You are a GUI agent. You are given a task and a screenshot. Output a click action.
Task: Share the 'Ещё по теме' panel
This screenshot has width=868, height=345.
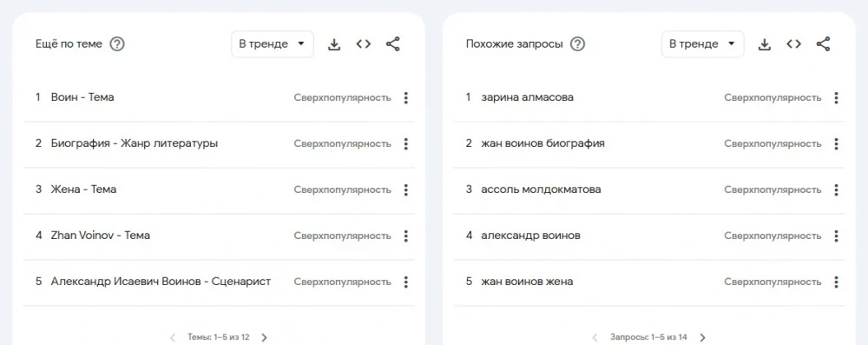tap(393, 44)
